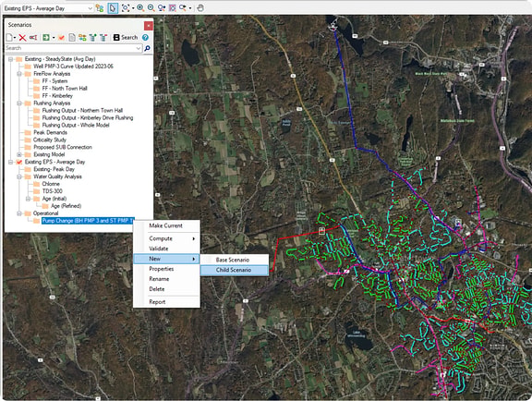
Task: Activate the Pan hand tool
Action: click(200, 7)
